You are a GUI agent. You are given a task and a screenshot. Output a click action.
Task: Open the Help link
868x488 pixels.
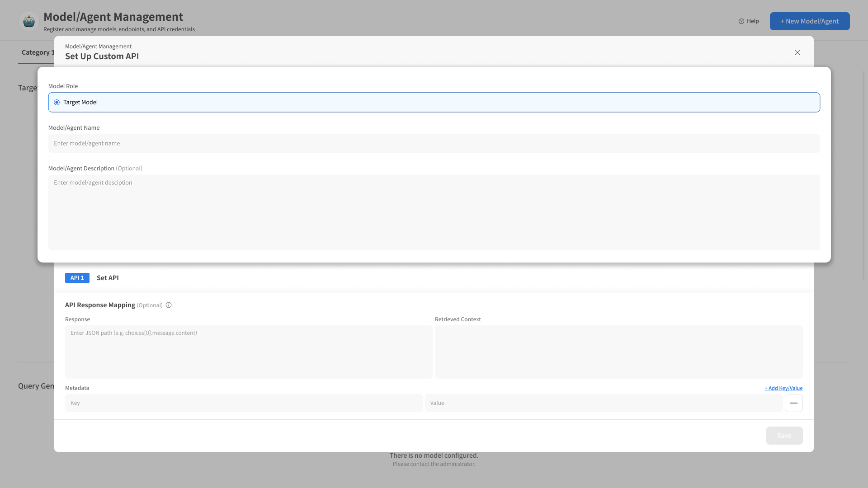click(749, 21)
